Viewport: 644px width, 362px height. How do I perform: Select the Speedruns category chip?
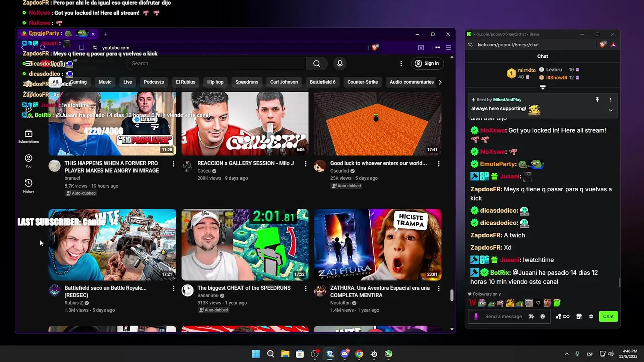[247, 82]
